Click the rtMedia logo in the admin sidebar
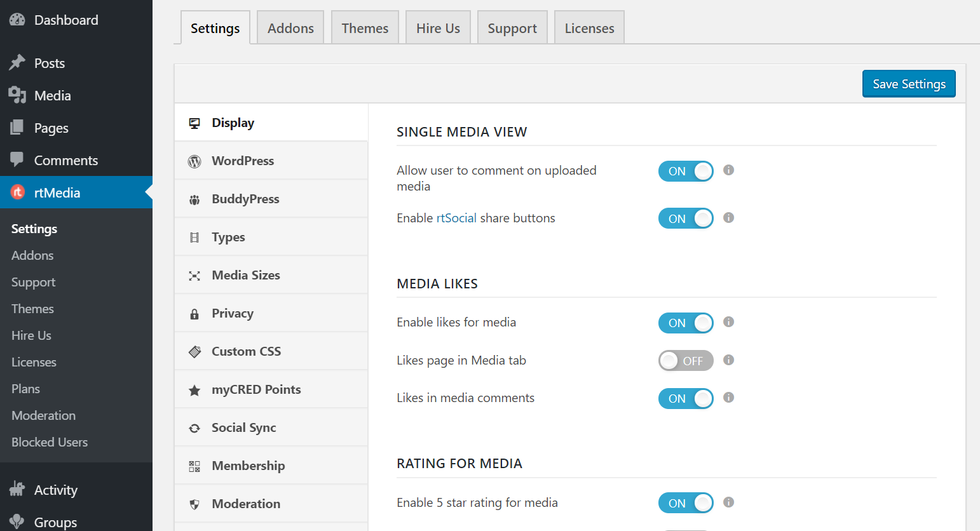The height and width of the screenshot is (531, 980). 17,192
